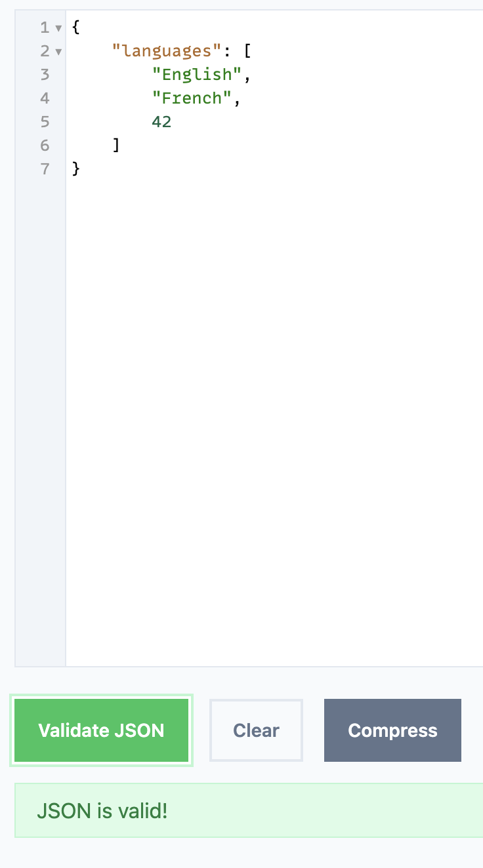Select line number 3 in the gutter
483x868 pixels.
[x=45, y=75]
